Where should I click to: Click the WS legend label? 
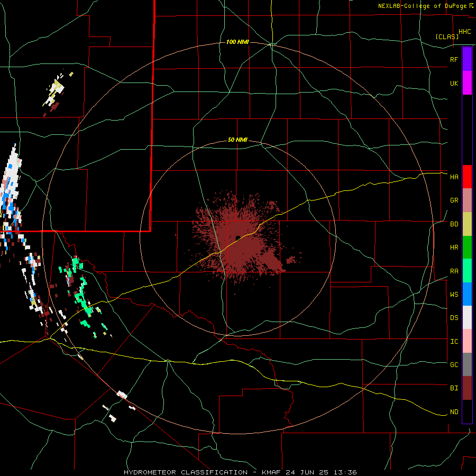pyautogui.click(x=454, y=294)
